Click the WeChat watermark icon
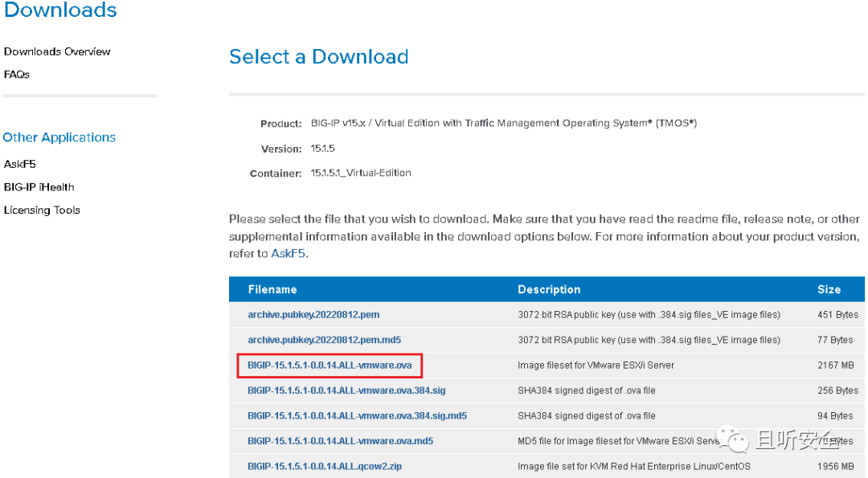 coord(732,439)
